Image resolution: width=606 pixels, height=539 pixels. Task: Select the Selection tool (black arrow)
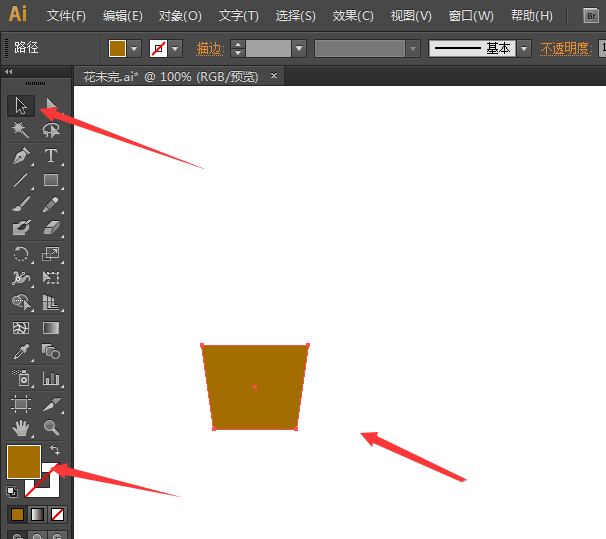[21, 106]
